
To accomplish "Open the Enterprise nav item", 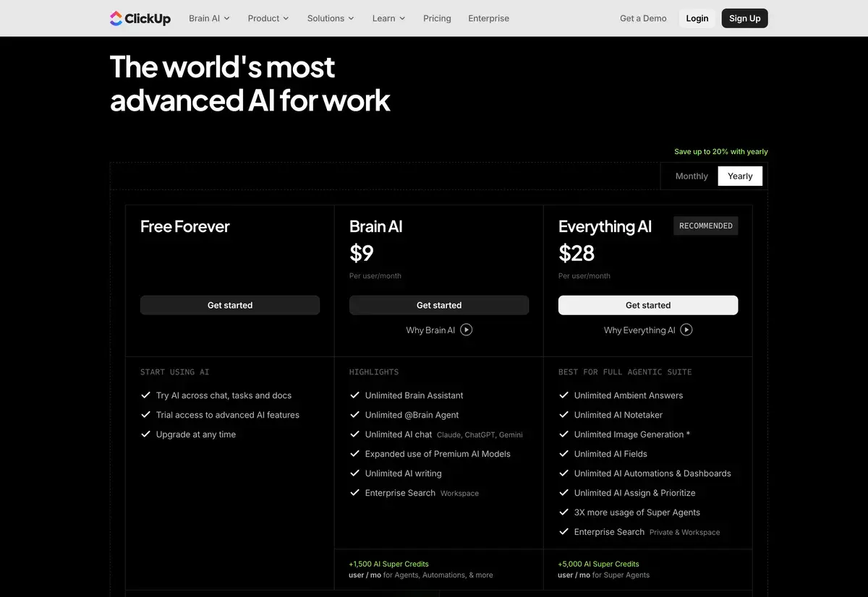I will coord(488,18).
